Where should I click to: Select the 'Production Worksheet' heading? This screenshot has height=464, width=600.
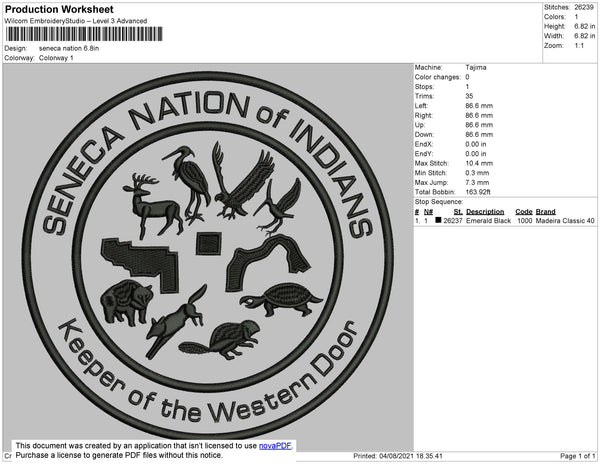(59, 10)
